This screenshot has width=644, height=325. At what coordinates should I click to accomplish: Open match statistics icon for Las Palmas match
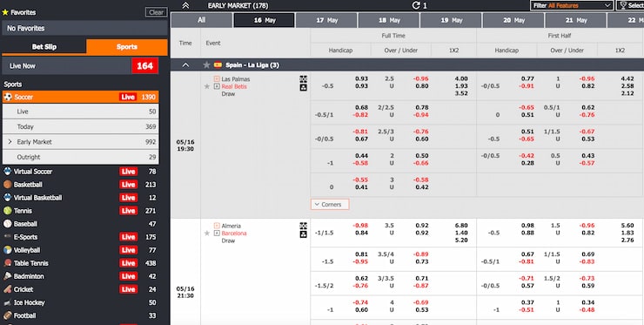pyautogui.click(x=303, y=87)
